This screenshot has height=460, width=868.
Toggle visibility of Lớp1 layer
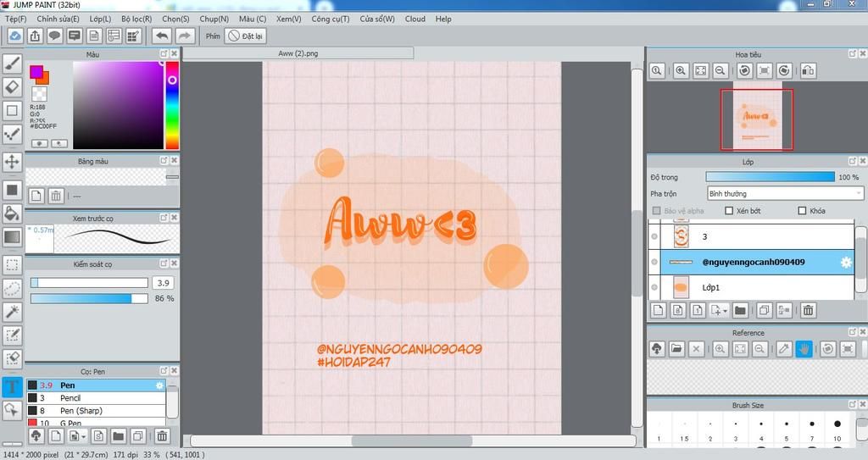pyautogui.click(x=654, y=287)
